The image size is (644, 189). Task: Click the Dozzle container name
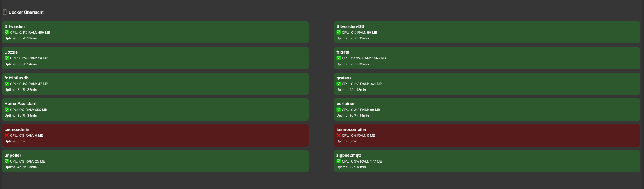pyautogui.click(x=11, y=52)
